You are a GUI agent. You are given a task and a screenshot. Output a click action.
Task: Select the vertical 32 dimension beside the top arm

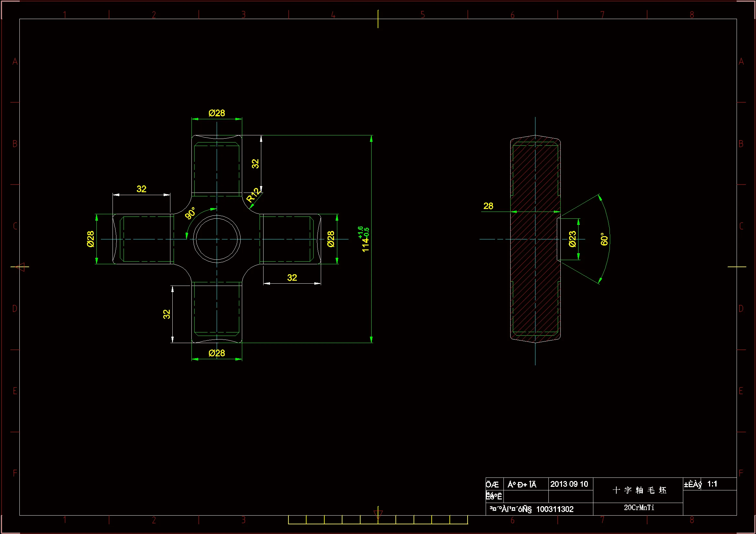[255, 163]
